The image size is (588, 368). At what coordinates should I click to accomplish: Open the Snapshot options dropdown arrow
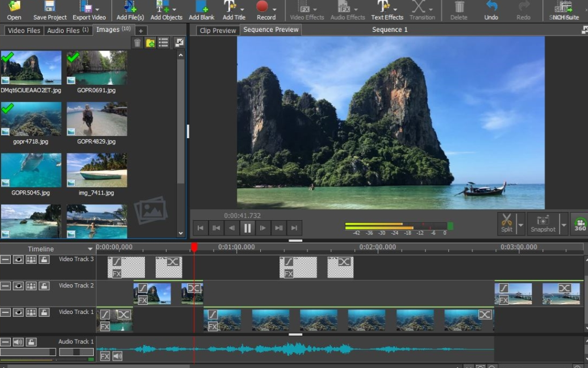tap(564, 225)
